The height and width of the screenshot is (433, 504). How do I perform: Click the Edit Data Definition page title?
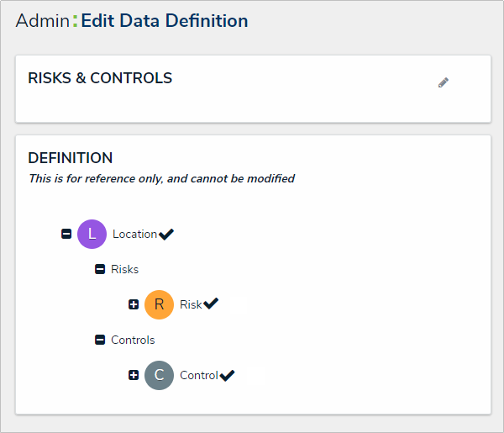point(165,21)
